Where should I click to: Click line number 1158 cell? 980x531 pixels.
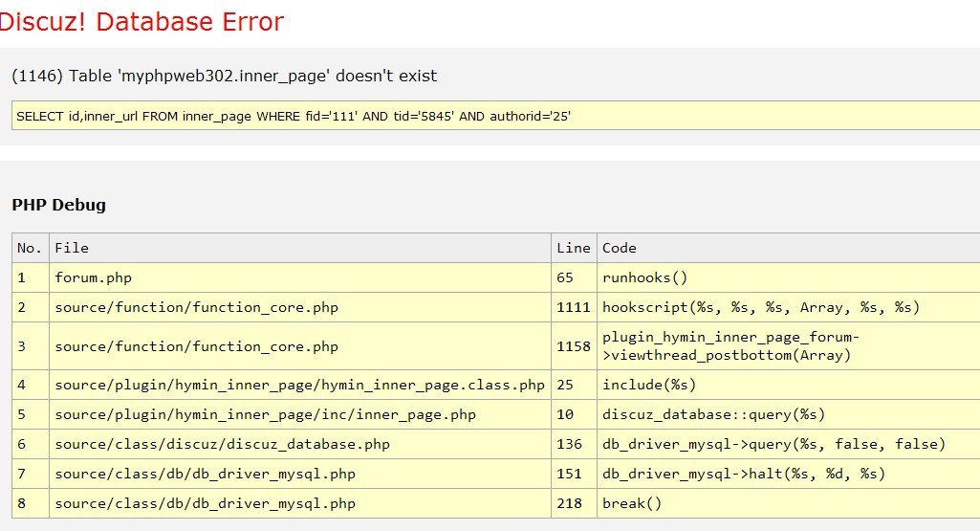574,346
